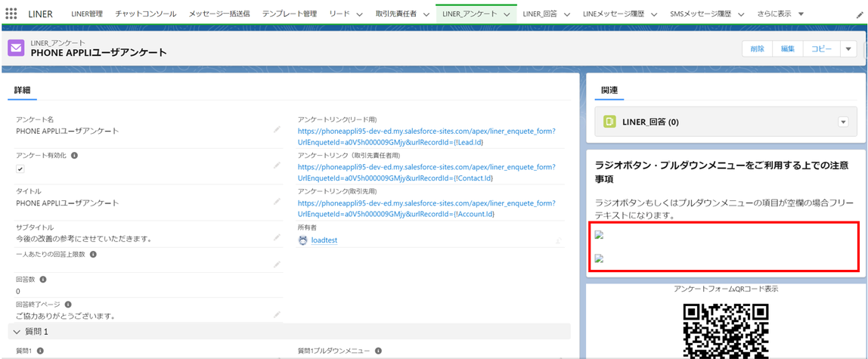Image resolution: width=868 pixels, height=359 pixels.
Task: Open the LINER_回答 (0) related list link
Action: coord(650,122)
